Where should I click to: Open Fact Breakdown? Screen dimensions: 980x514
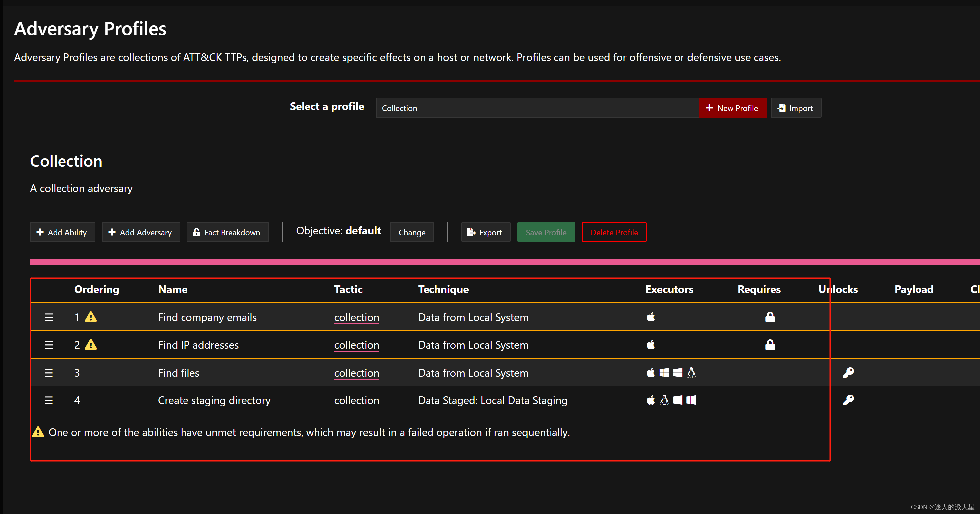[227, 232]
